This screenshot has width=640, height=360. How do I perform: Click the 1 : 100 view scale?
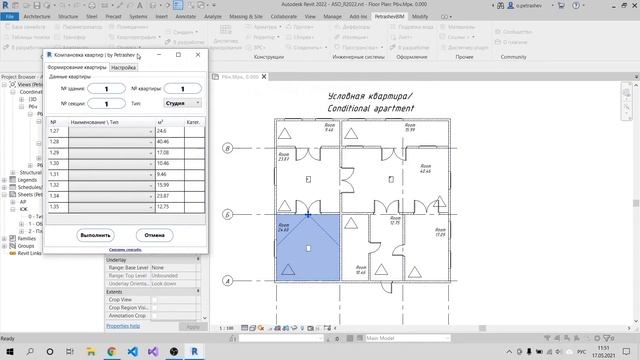(226, 328)
